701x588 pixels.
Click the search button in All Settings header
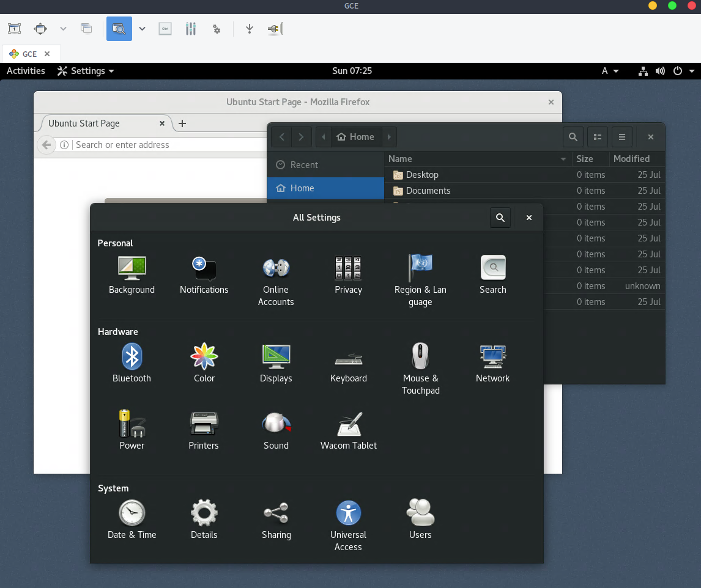(x=500, y=218)
